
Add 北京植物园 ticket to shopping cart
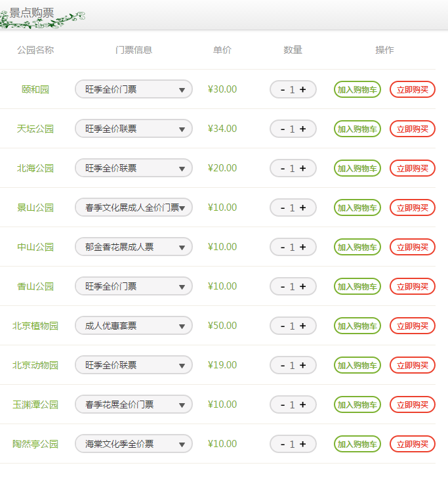(x=357, y=326)
